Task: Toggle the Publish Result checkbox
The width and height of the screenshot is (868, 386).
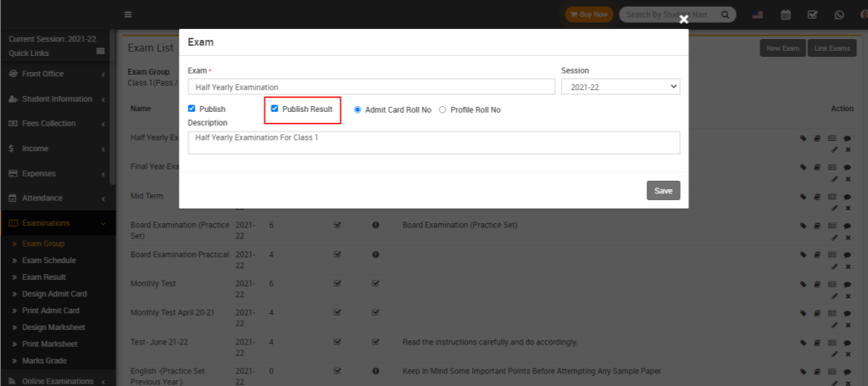Action: click(275, 109)
